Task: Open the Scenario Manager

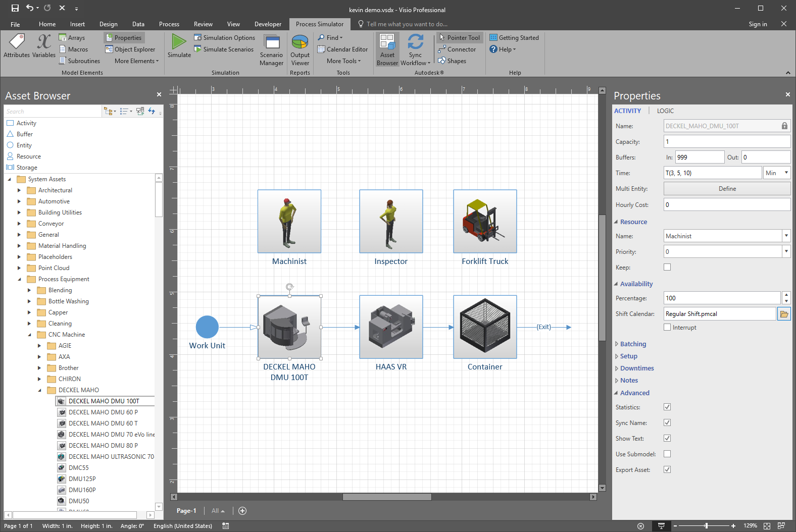Action: 272,50
